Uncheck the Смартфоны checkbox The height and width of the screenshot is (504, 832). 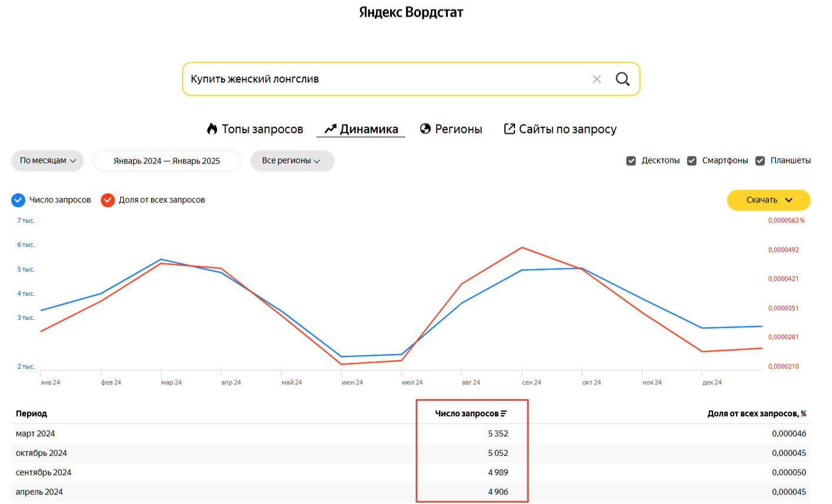[692, 161]
